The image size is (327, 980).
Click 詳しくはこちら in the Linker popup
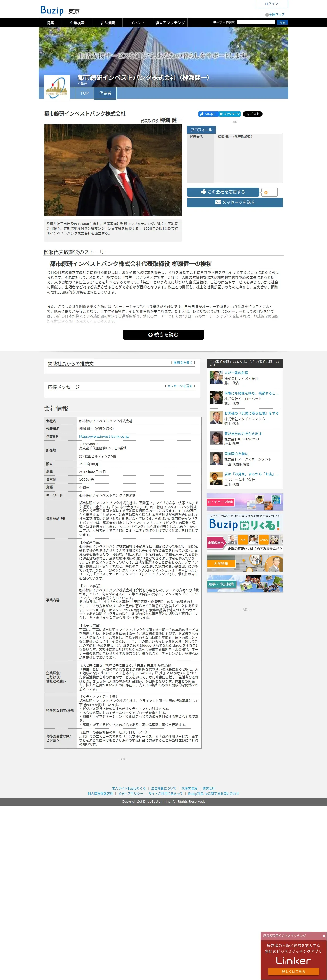coord(293,971)
